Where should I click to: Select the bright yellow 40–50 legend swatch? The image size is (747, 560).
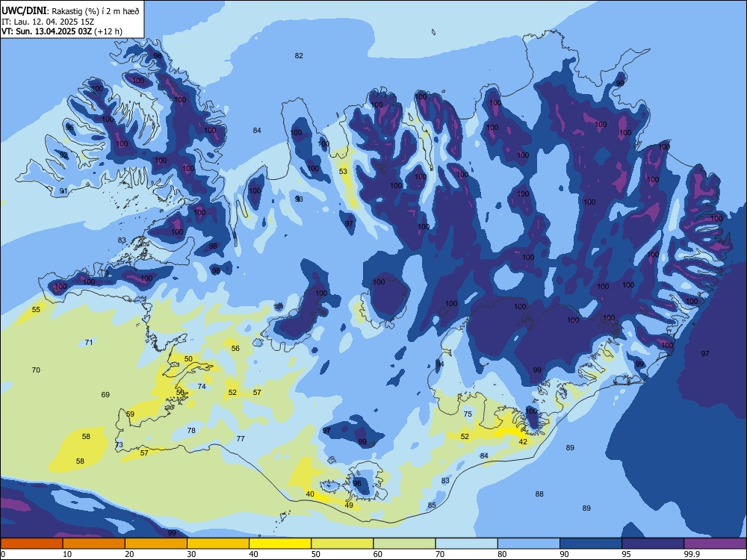point(280,544)
